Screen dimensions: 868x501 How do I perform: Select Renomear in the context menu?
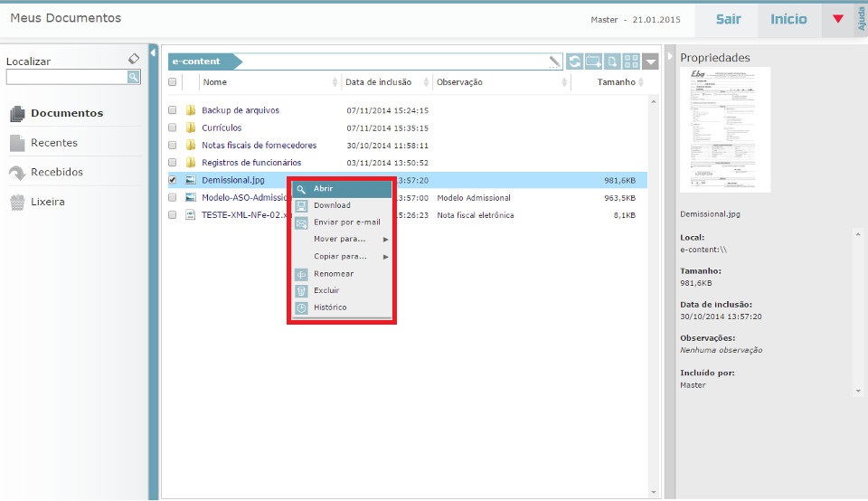point(334,274)
